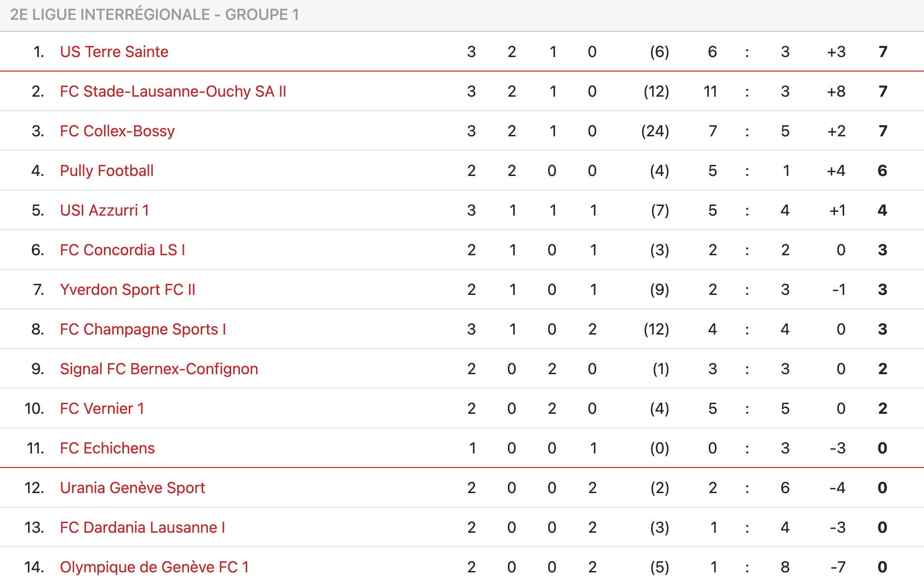Click FC Concordia LS I link
The image size is (924, 584).
point(122,250)
